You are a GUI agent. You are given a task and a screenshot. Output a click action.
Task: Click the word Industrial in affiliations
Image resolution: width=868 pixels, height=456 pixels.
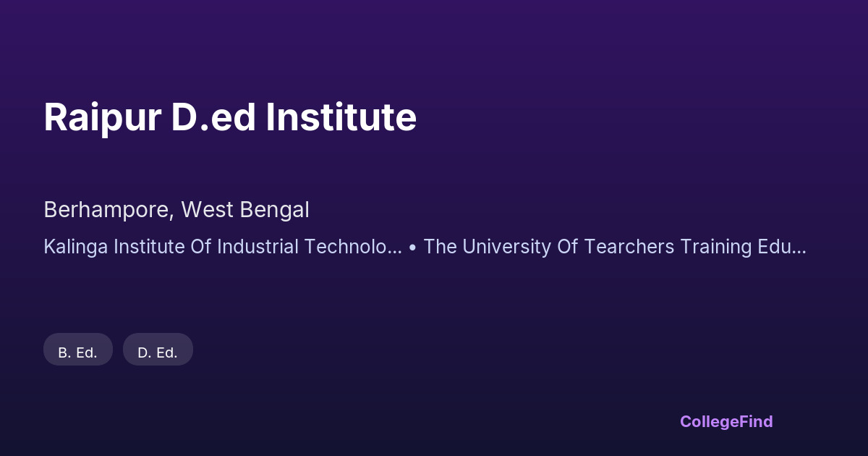[x=252, y=247]
